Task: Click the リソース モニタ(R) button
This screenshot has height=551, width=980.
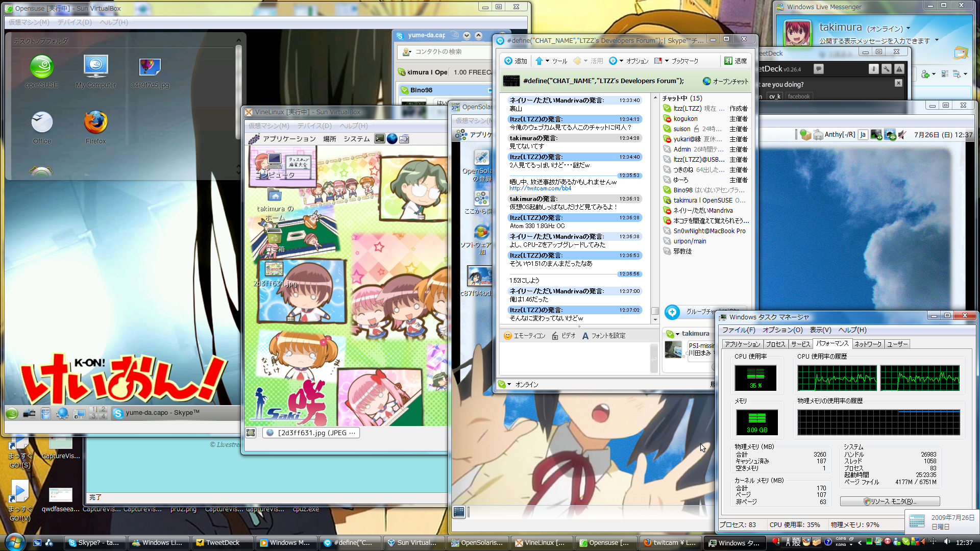Action: [x=890, y=502]
